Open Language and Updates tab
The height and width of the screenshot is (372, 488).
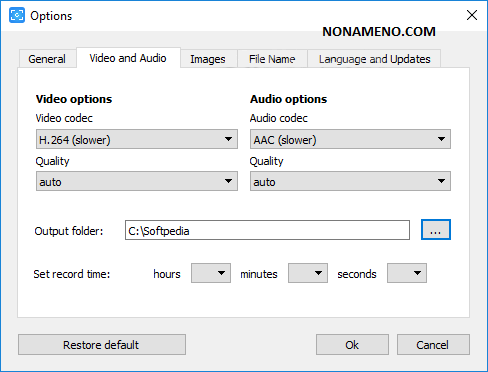374,59
